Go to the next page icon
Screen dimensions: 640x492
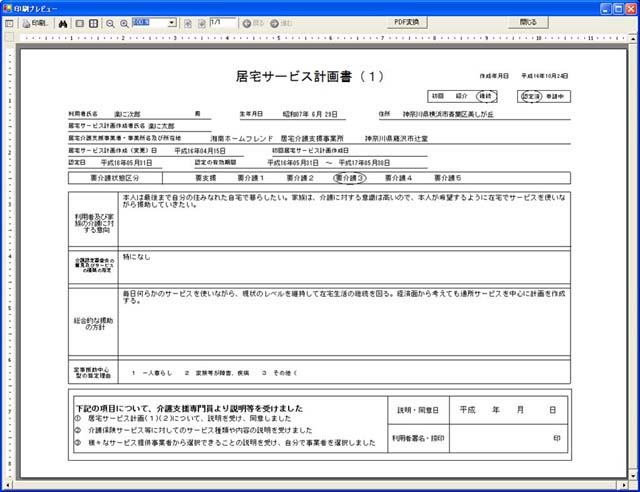point(202,24)
